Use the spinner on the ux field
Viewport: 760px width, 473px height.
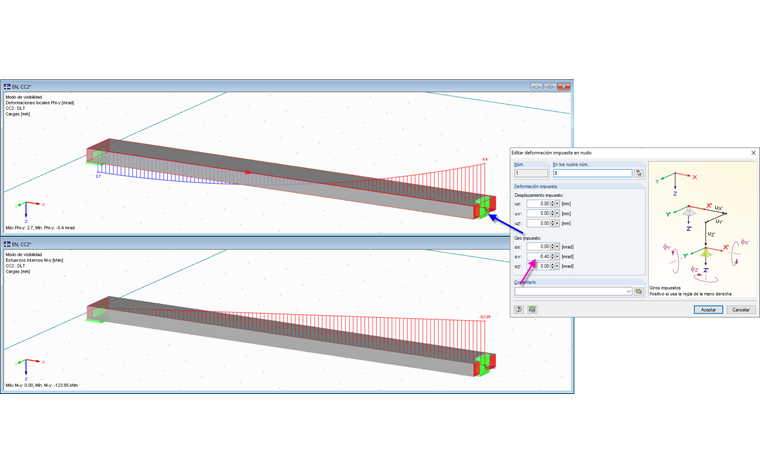(552, 204)
